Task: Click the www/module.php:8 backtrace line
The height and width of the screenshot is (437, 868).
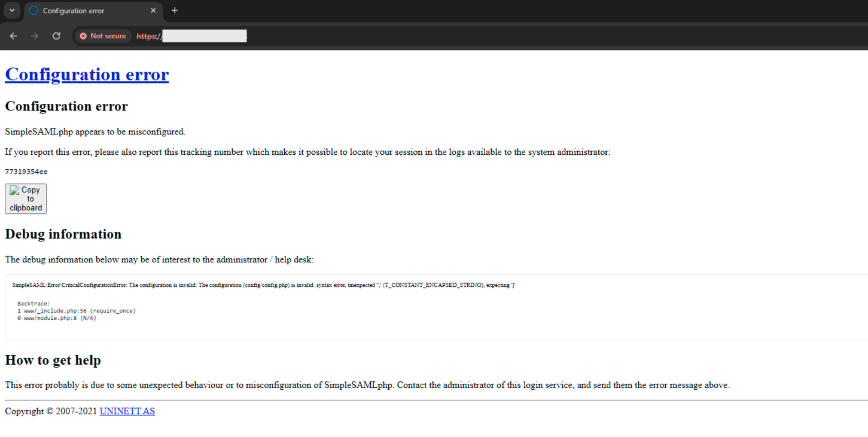Action: (x=57, y=318)
